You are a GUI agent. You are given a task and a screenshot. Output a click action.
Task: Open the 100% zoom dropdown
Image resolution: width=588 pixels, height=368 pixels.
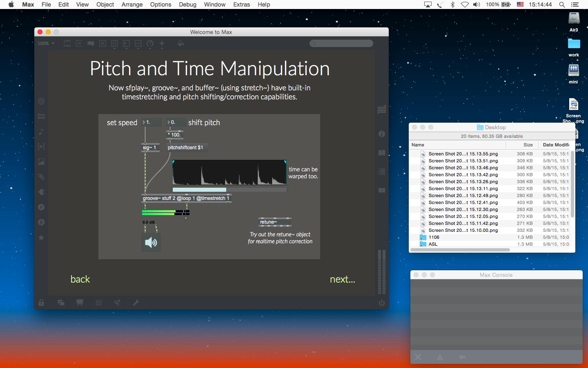pos(46,43)
